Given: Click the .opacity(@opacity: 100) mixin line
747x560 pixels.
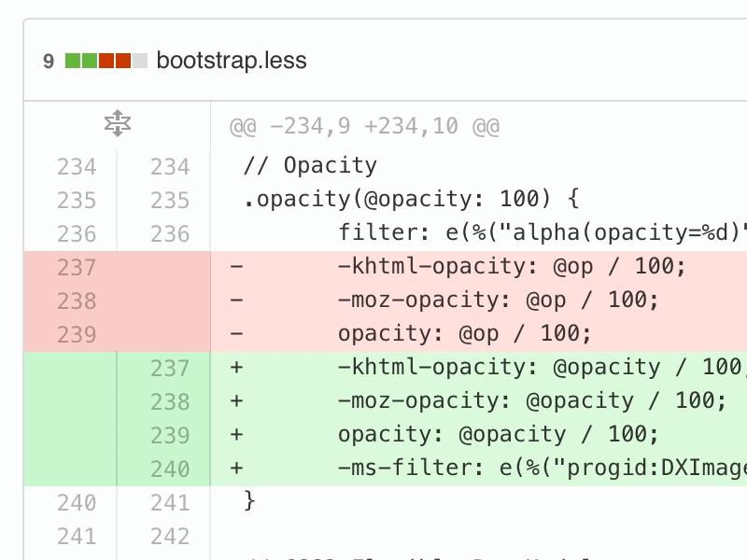Looking at the screenshot, I should [411, 201].
